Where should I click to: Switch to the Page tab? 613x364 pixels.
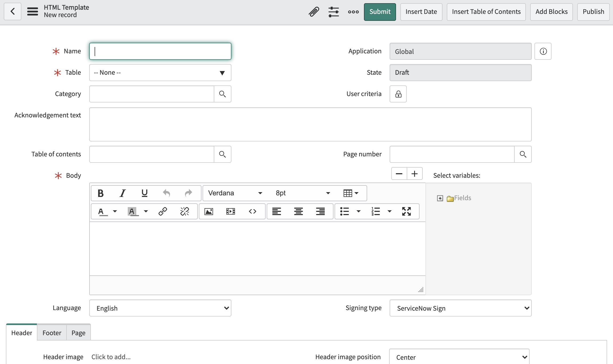(78, 333)
